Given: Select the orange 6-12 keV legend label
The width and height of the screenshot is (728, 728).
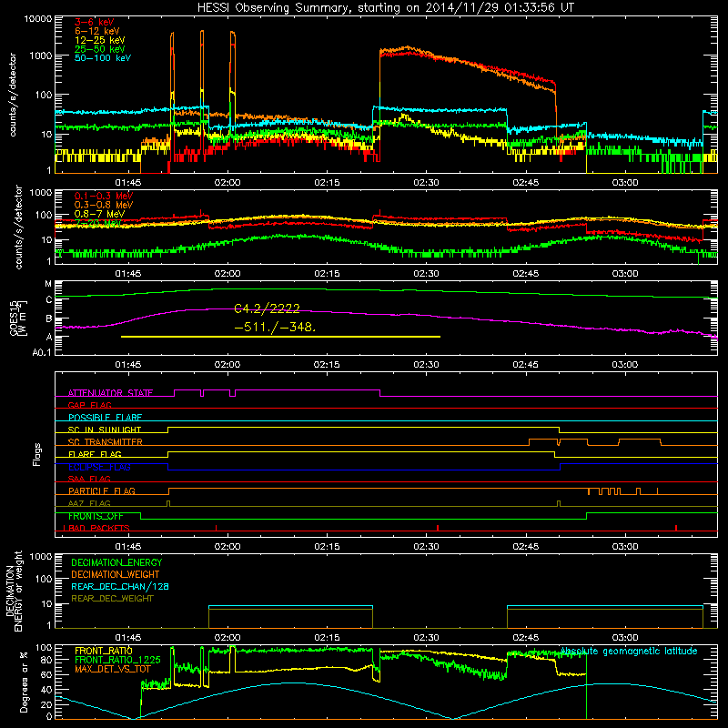Looking at the screenshot, I should [x=97, y=31].
